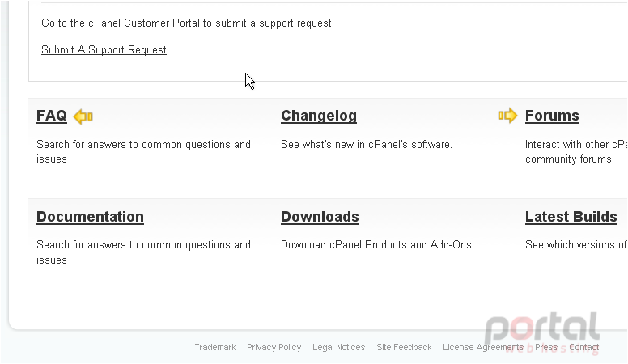Screen dimensions: 628x364
Task: Open Submit A Support Request link
Action: point(104,49)
